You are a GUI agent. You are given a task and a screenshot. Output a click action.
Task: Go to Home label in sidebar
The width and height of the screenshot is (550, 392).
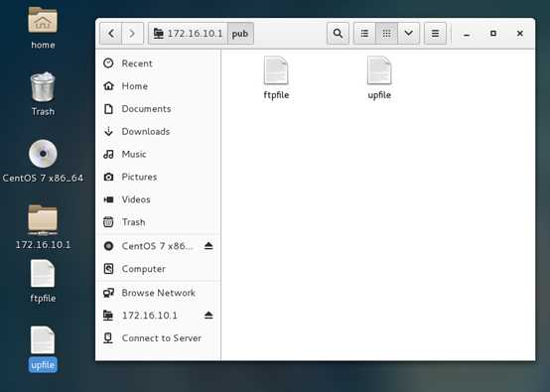click(x=134, y=86)
